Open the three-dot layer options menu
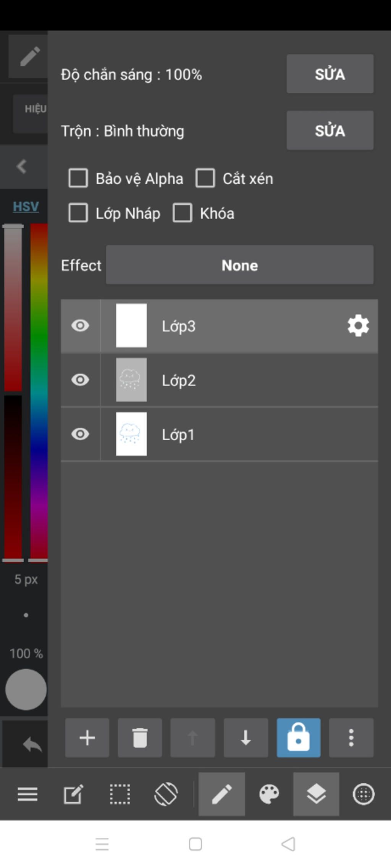Viewport: 391px width, 868px height. [351, 738]
